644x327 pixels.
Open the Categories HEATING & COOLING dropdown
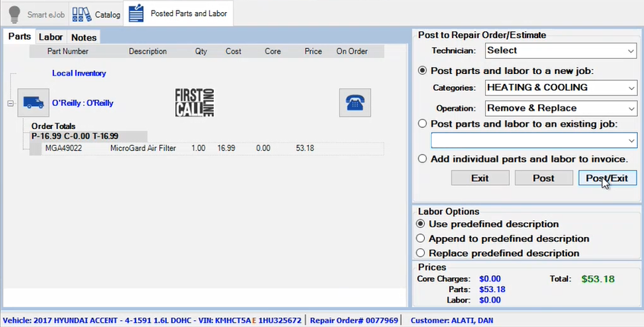click(x=561, y=88)
